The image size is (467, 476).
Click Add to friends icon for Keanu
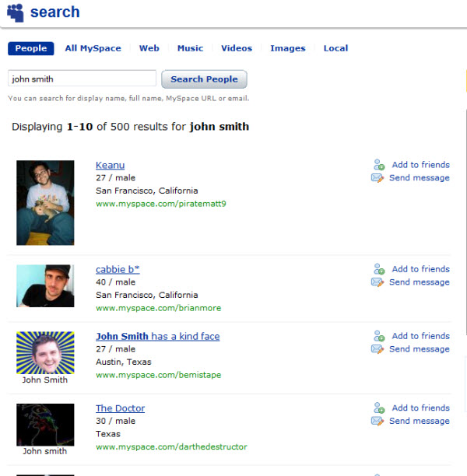click(x=379, y=165)
